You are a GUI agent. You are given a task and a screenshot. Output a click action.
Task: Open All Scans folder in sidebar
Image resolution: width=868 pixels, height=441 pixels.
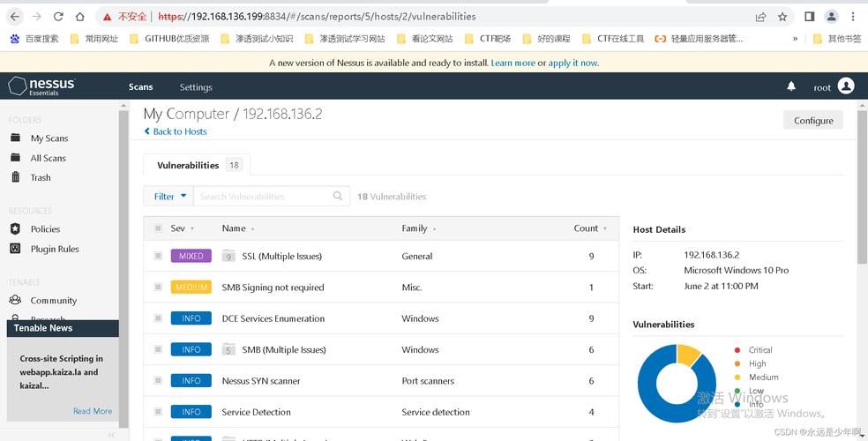coord(49,158)
